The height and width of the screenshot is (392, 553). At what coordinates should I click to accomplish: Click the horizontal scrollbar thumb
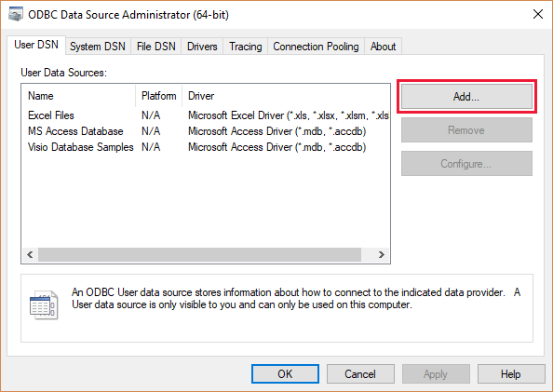coord(199,255)
